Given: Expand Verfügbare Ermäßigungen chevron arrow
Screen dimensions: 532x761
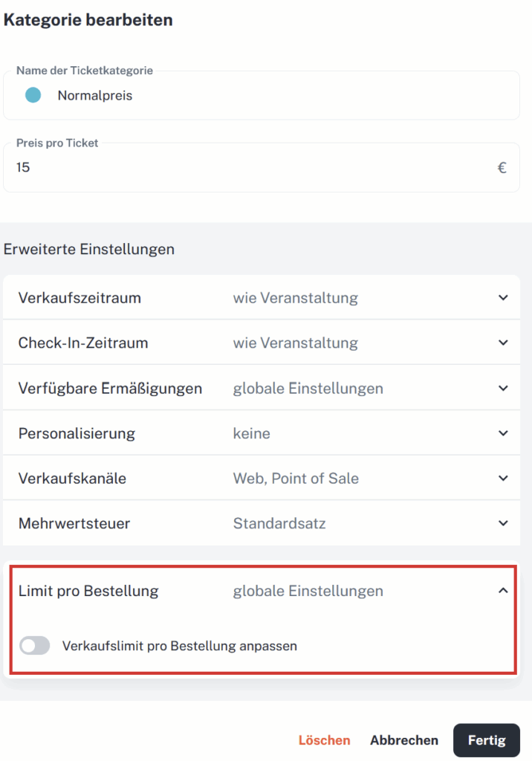Looking at the screenshot, I should (503, 388).
